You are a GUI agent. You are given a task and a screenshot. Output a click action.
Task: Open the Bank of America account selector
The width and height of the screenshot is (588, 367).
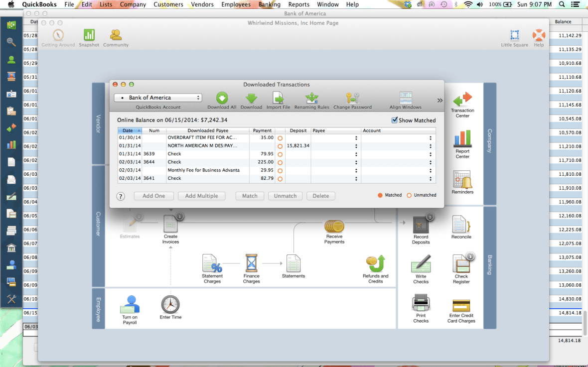pos(157,97)
